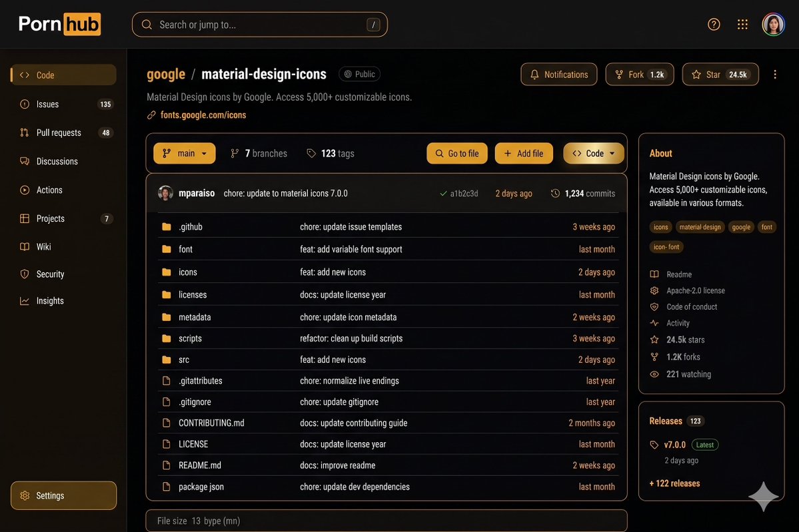
Task: Open the Security section
Action: click(64, 274)
